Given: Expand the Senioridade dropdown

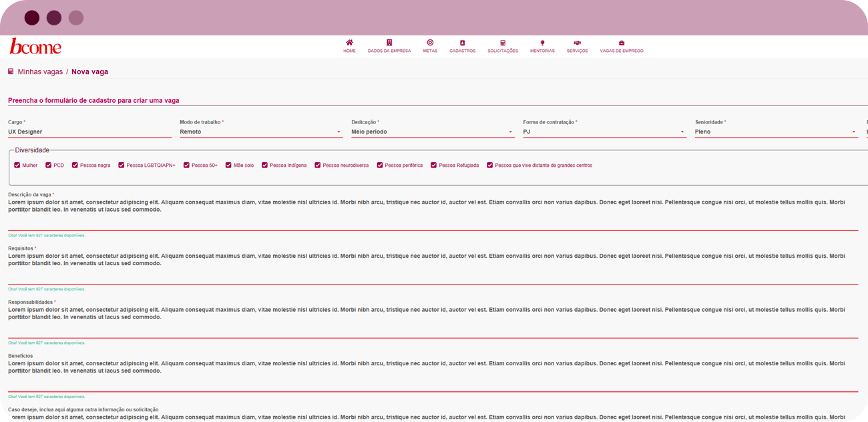Looking at the screenshot, I should click(x=775, y=132).
